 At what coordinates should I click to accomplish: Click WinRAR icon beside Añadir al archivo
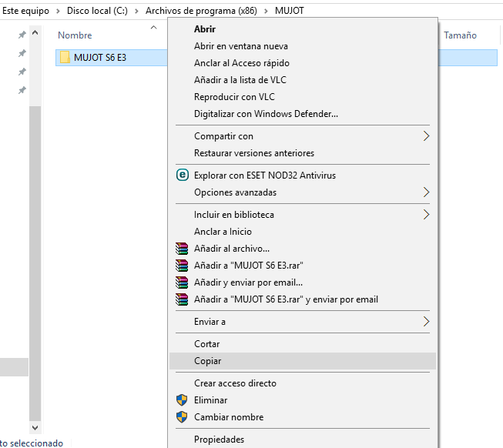[182, 249]
